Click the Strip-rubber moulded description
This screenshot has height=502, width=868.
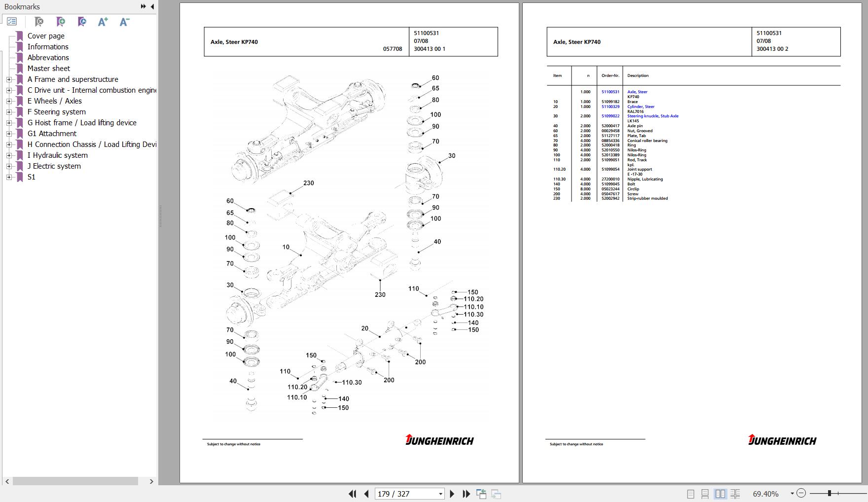point(648,198)
